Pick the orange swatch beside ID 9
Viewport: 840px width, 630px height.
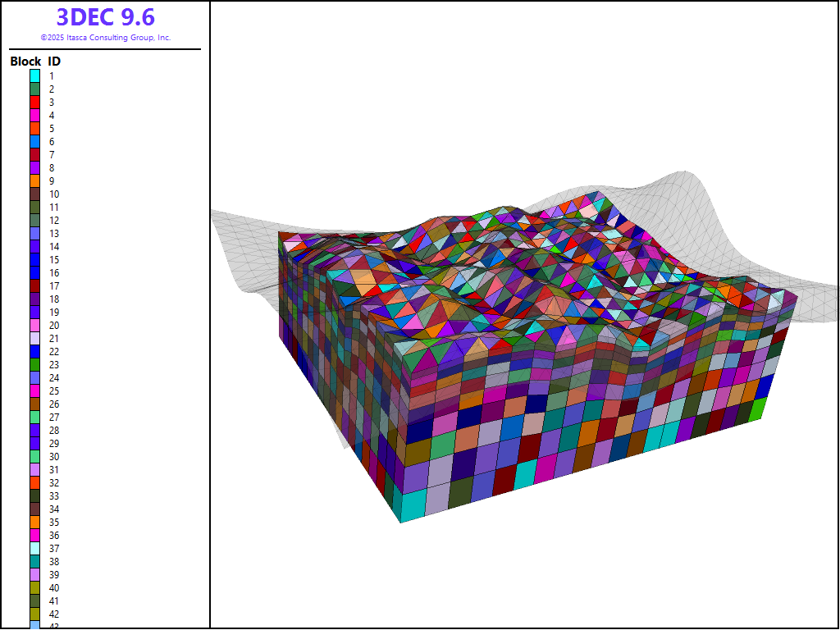pyautogui.click(x=35, y=180)
